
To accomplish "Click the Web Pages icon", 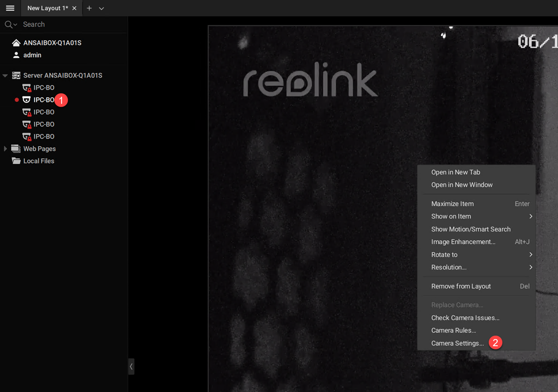I will [16, 149].
